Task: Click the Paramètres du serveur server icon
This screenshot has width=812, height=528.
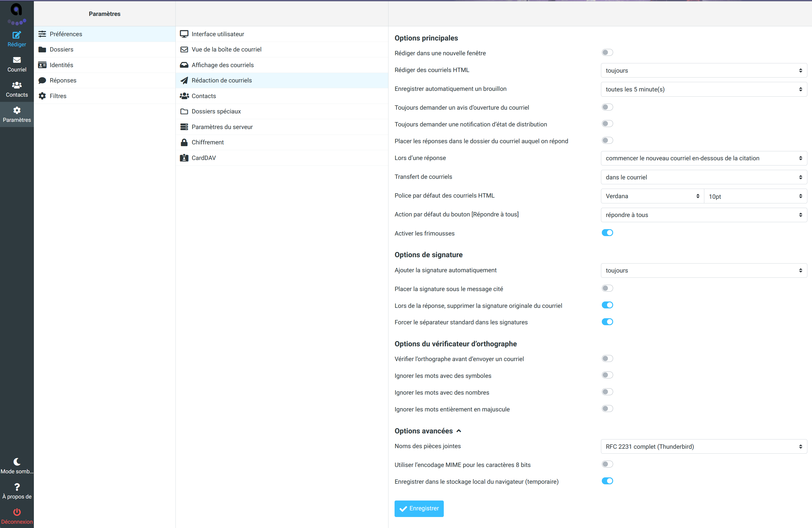Action: tap(184, 127)
